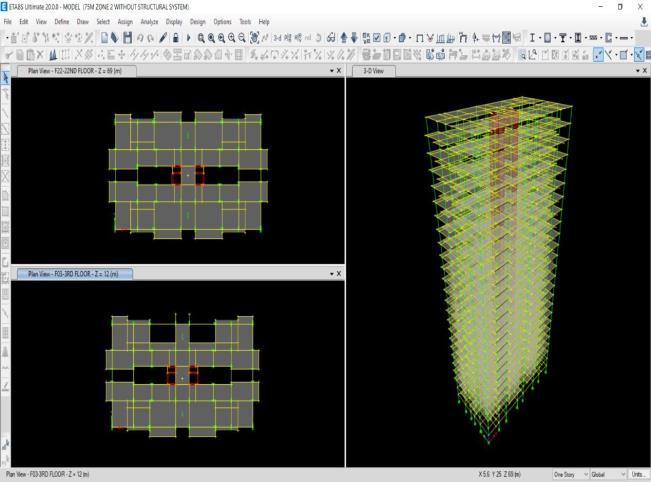Switch to the Plan View F03-3RD FLOOR tab

pos(75,274)
